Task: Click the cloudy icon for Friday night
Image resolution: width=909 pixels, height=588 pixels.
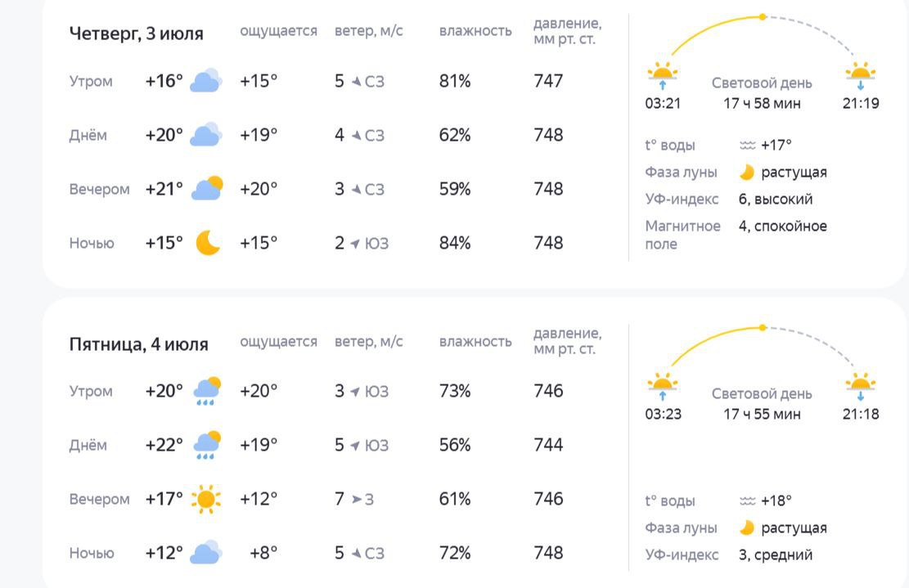Action: point(206,553)
